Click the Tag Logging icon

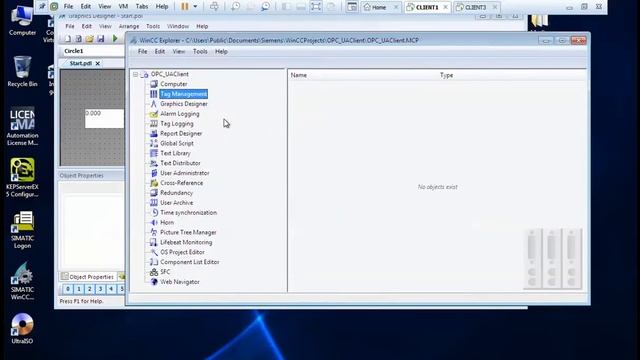pos(154,124)
